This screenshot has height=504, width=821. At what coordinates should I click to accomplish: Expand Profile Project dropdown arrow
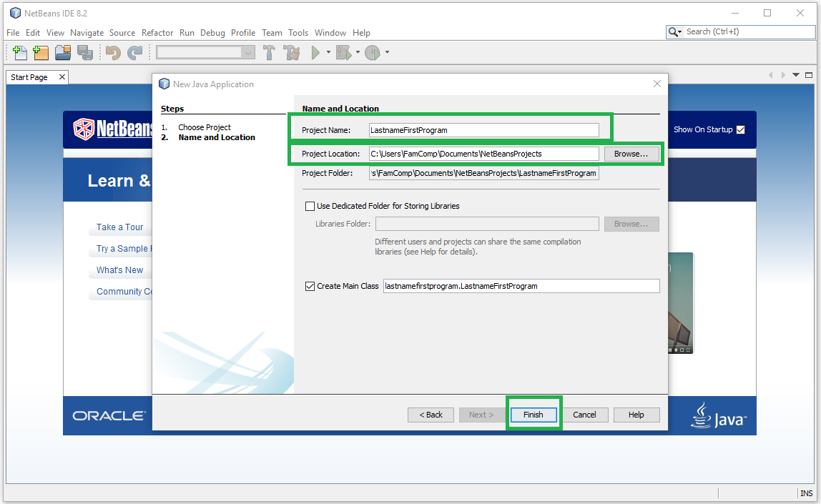387,52
